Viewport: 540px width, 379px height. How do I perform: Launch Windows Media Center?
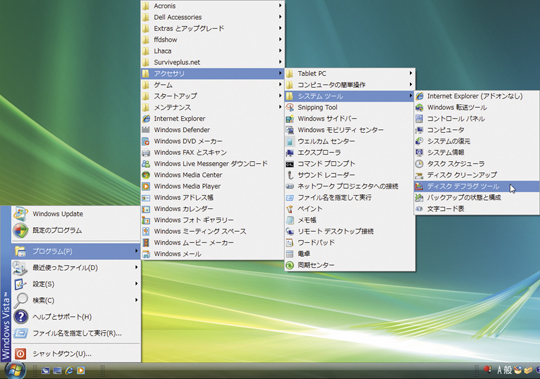click(212, 175)
